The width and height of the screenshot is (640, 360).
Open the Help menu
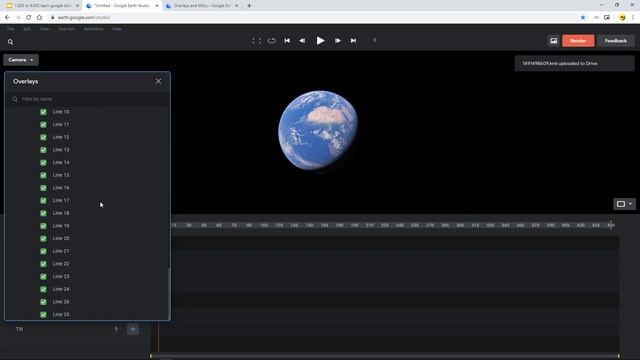click(117, 29)
